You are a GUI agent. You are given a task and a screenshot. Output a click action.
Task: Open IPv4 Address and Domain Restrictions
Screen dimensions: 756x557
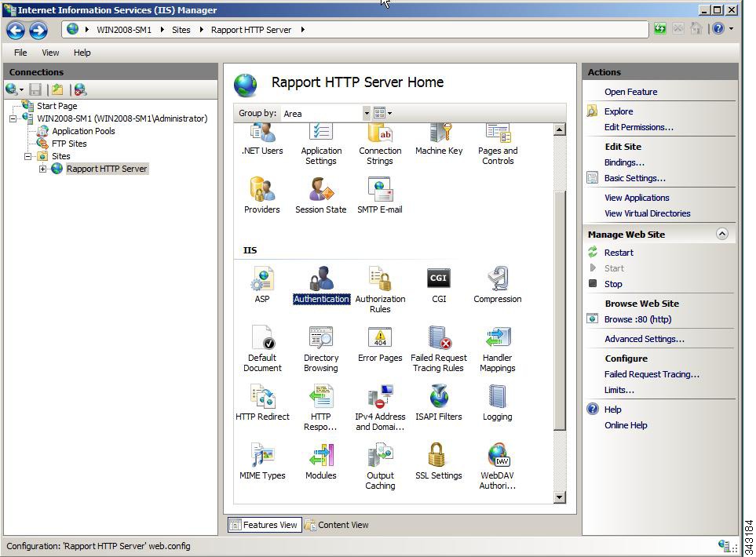point(380,407)
